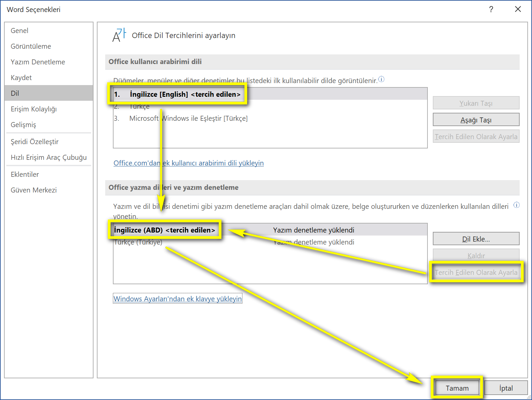Close the Word Seçenekleri dialog
Screen dimensions: 532x400
(x=518, y=9)
